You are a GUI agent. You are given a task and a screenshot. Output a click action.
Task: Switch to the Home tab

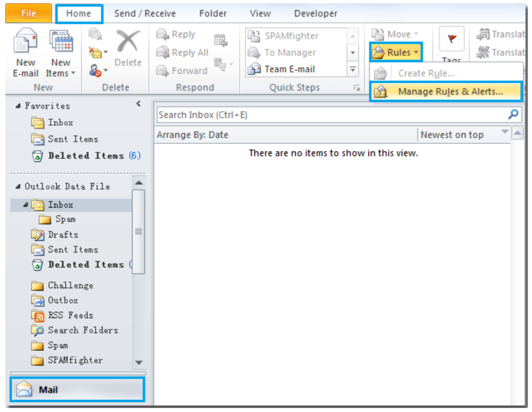(x=79, y=13)
